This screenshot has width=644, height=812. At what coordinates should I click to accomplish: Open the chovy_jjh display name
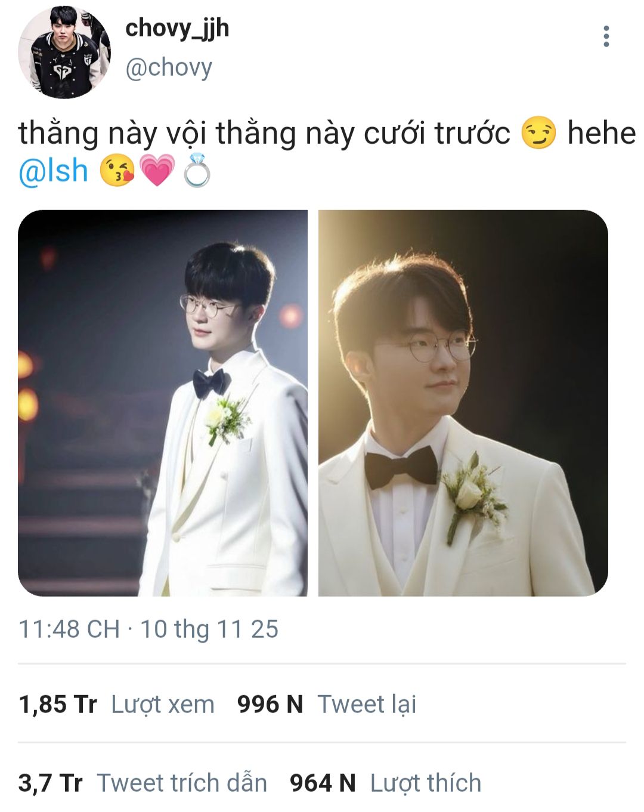click(x=177, y=28)
